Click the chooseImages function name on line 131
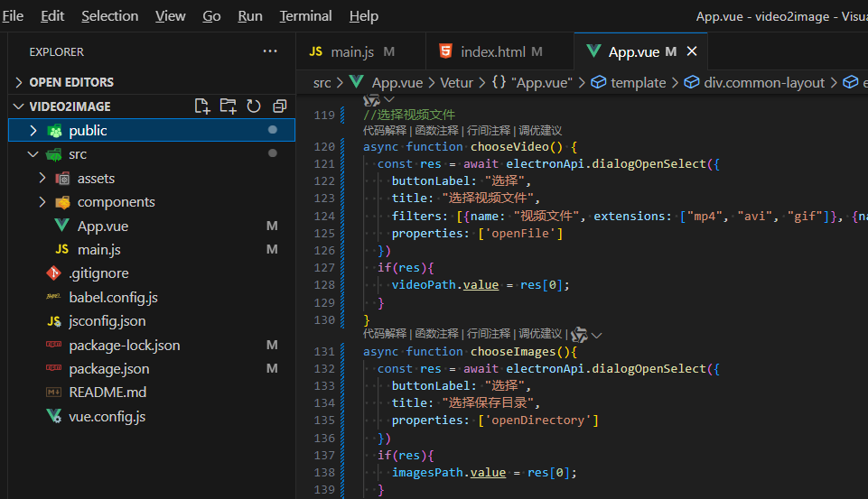 pos(513,351)
